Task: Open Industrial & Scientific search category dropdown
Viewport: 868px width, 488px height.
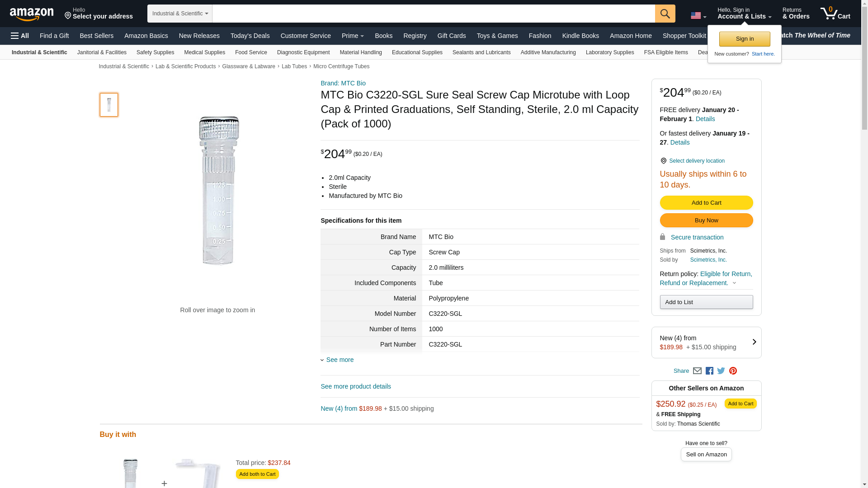Action: [x=180, y=14]
